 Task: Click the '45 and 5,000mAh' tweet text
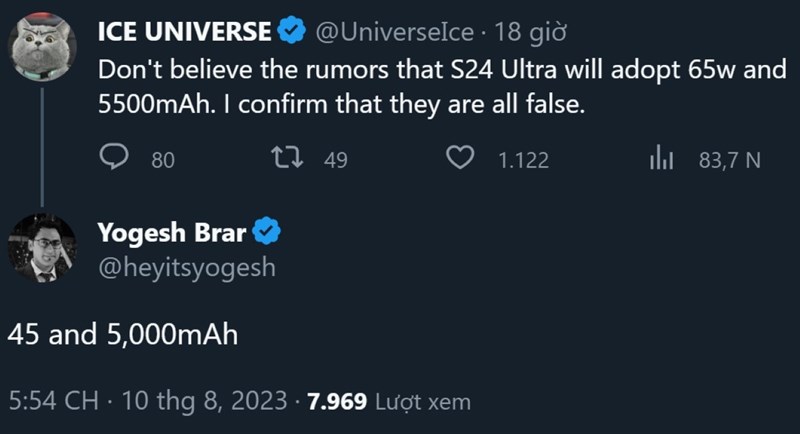(123, 335)
